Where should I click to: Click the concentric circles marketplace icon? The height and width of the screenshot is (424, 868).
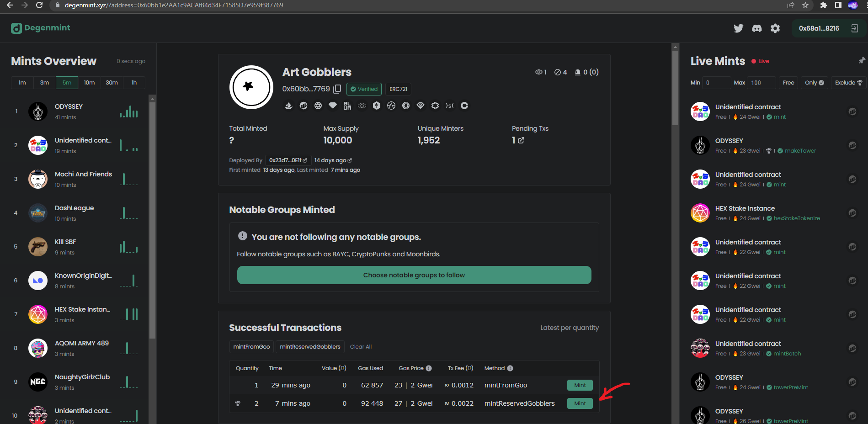point(406,106)
